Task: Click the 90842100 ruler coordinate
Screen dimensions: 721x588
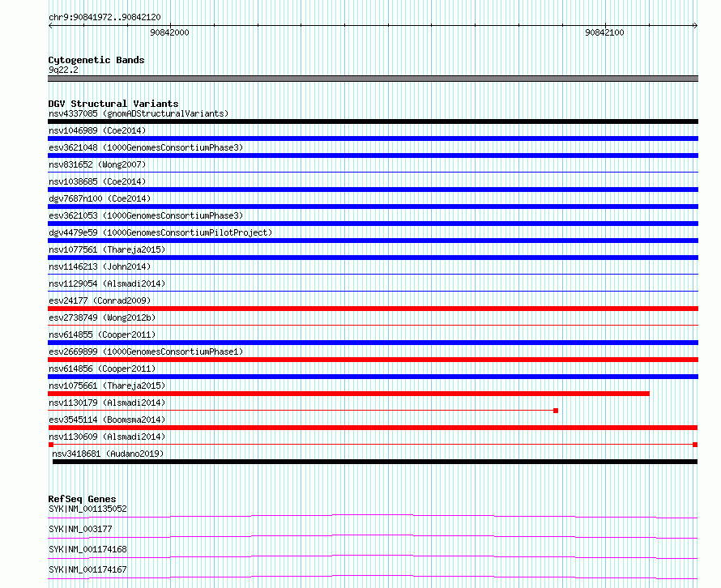Action: coord(604,32)
